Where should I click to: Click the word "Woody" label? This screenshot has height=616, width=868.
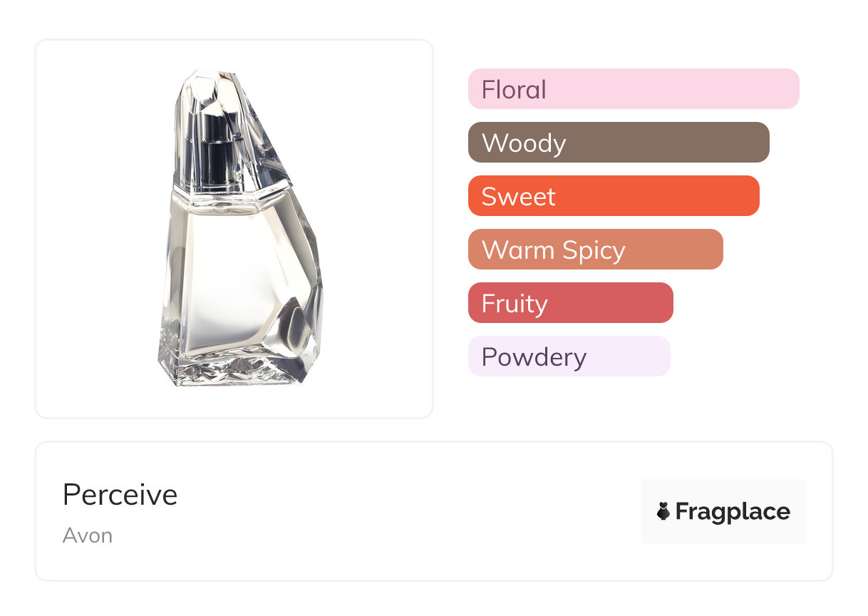coord(524,143)
